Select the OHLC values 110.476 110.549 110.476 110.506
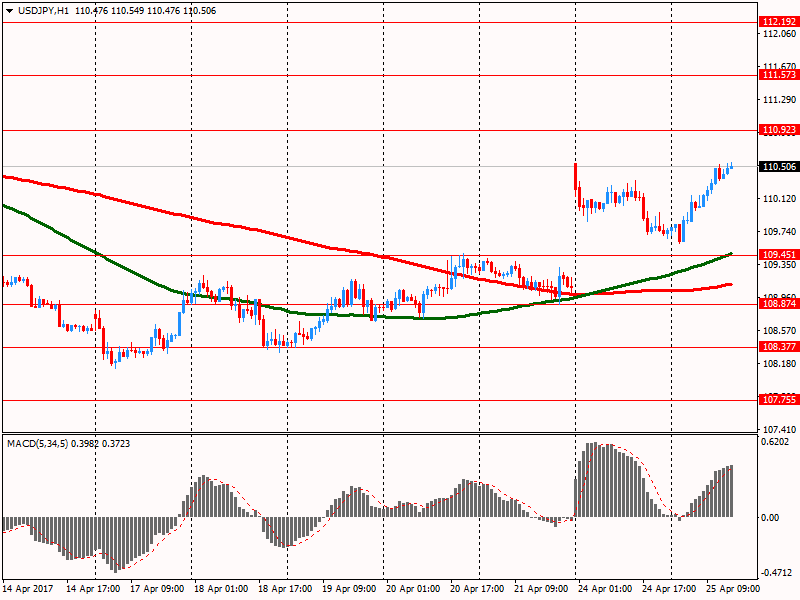Screen dimensions: 800x600 point(145,11)
